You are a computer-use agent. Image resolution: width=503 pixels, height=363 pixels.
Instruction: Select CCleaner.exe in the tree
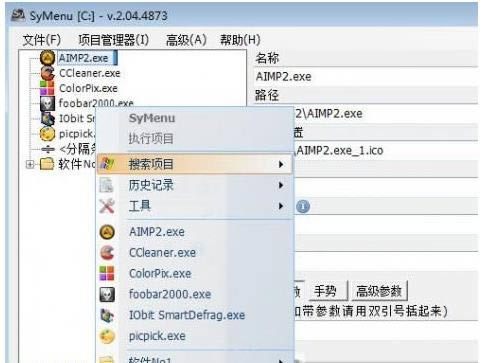pyautogui.click(x=89, y=73)
